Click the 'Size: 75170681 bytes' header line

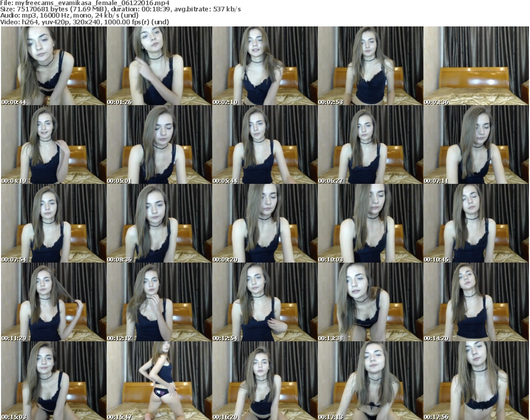120,9
